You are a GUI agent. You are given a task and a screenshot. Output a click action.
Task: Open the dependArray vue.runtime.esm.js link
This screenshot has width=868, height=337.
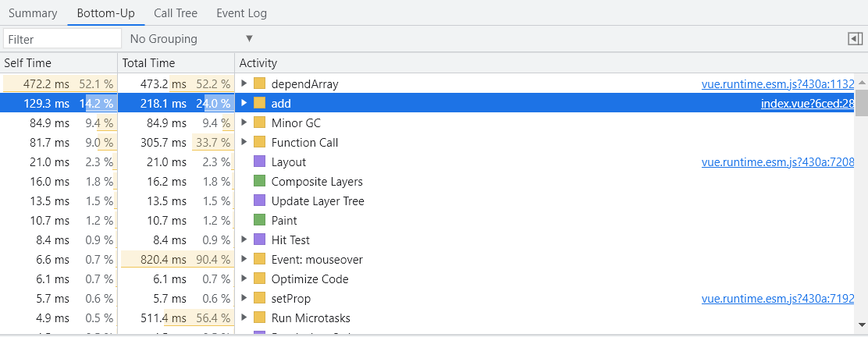point(777,83)
